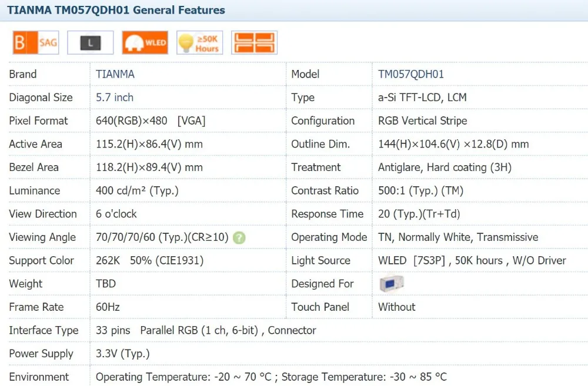Viewport: 588px width, 386px height.
Task: Click the green help icon beside Viewing Angle
Action: (239, 237)
